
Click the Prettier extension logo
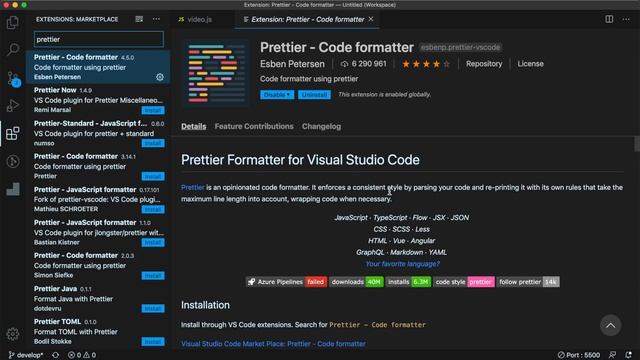216,73
